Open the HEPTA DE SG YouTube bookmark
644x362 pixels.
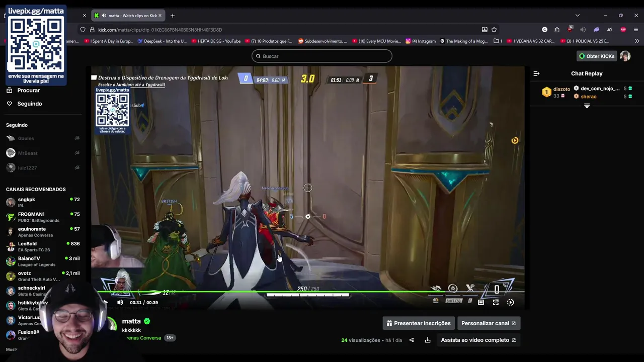(x=215, y=41)
